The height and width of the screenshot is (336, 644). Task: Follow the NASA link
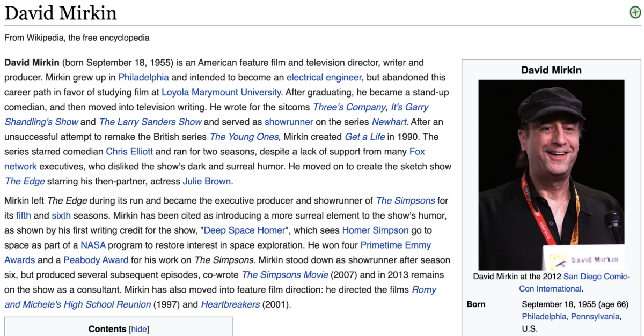[93, 245]
